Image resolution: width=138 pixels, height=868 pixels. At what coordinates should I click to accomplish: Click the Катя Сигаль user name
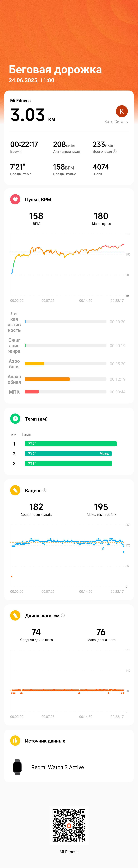[x=116, y=122]
